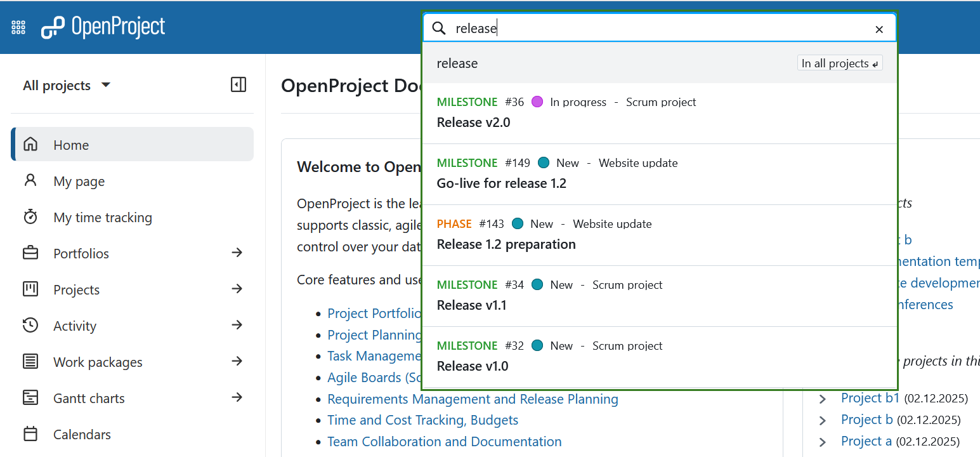The height and width of the screenshot is (457, 980).
Task: Click the magenta In progress status circle
Action: click(x=537, y=102)
